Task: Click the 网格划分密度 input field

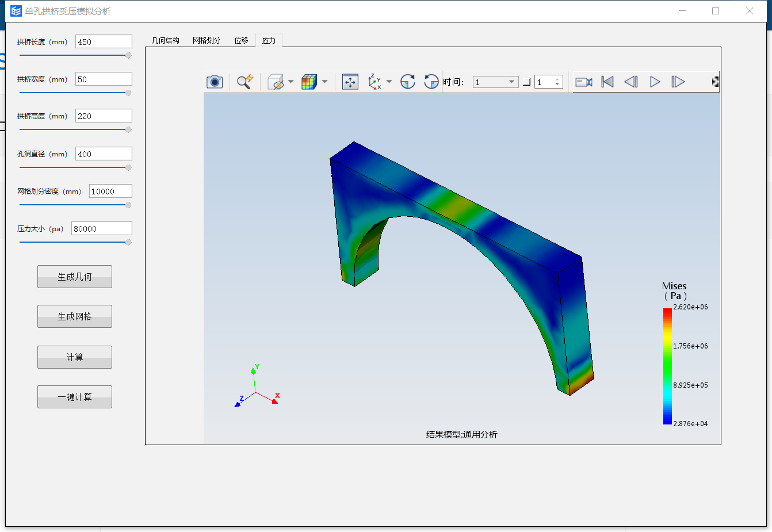Action: coord(110,191)
